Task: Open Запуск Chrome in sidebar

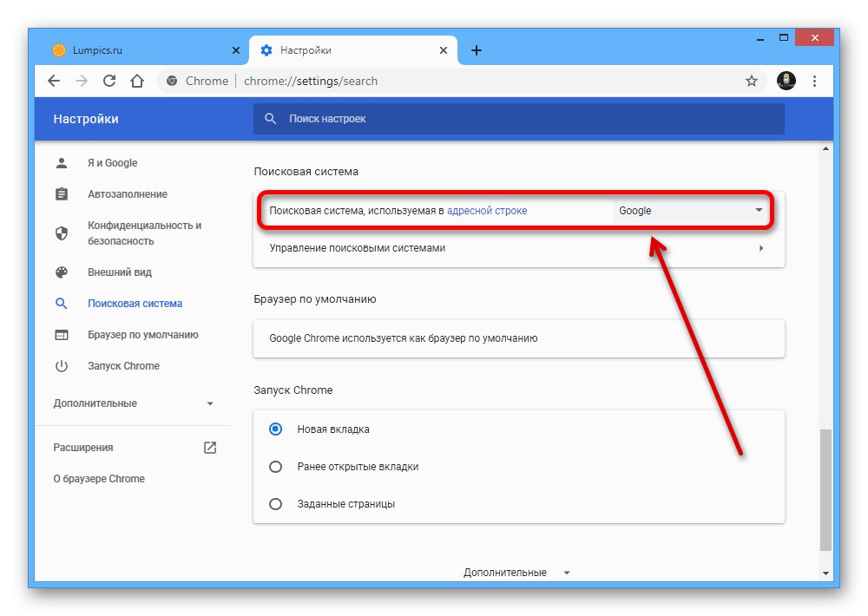Action: tap(123, 366)
